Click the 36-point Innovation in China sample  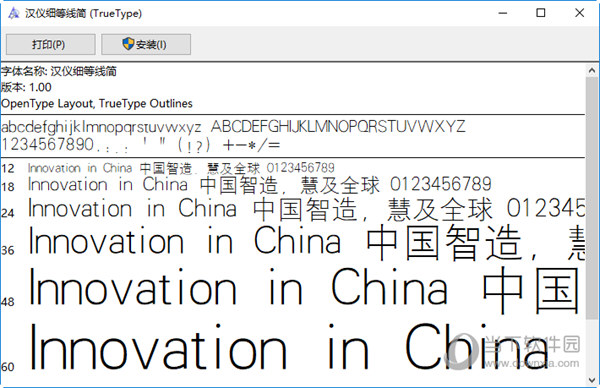click(307, 242)
